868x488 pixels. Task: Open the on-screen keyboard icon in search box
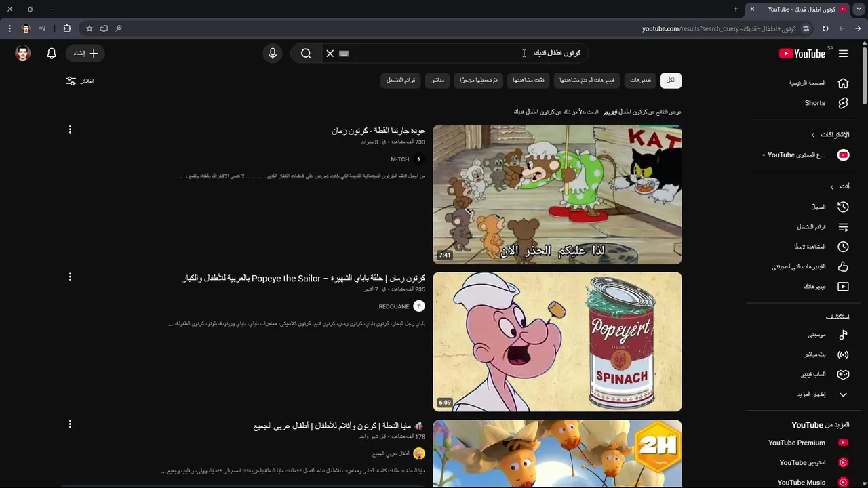click(x=344, y=54)
